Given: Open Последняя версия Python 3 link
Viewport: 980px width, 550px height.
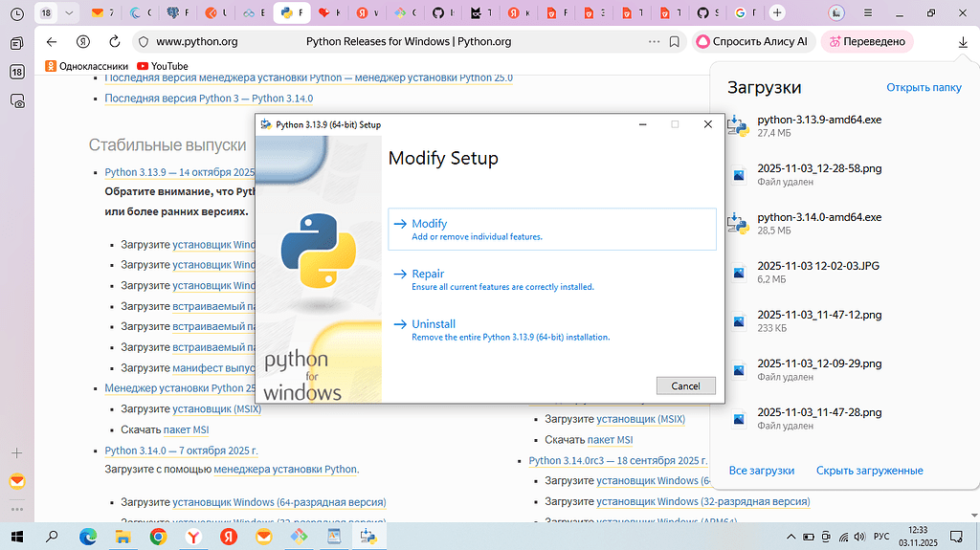Looking at the screenshot, I should pos(209,99).
